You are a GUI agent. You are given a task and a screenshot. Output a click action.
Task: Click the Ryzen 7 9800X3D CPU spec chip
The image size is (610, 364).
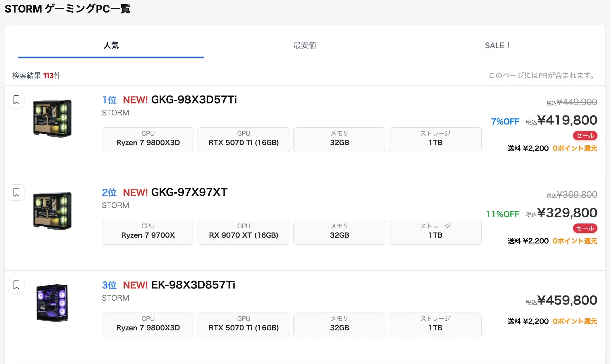tap(147, 142)
